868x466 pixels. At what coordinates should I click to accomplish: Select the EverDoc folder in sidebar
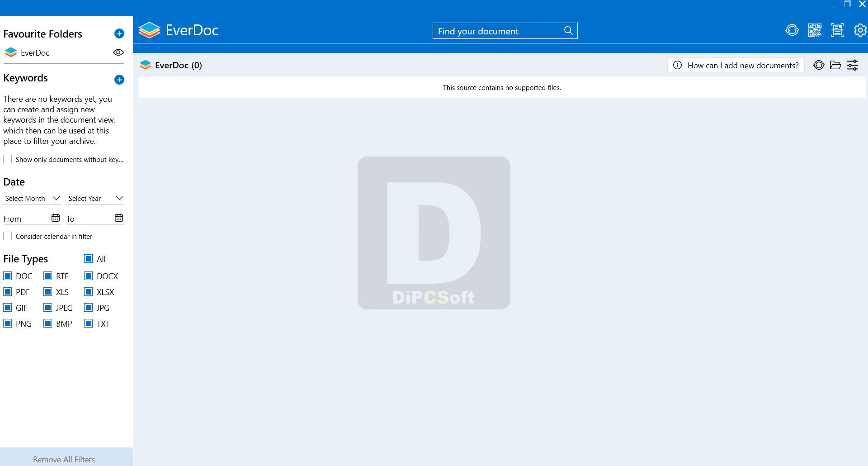click(x=27, y=52)
